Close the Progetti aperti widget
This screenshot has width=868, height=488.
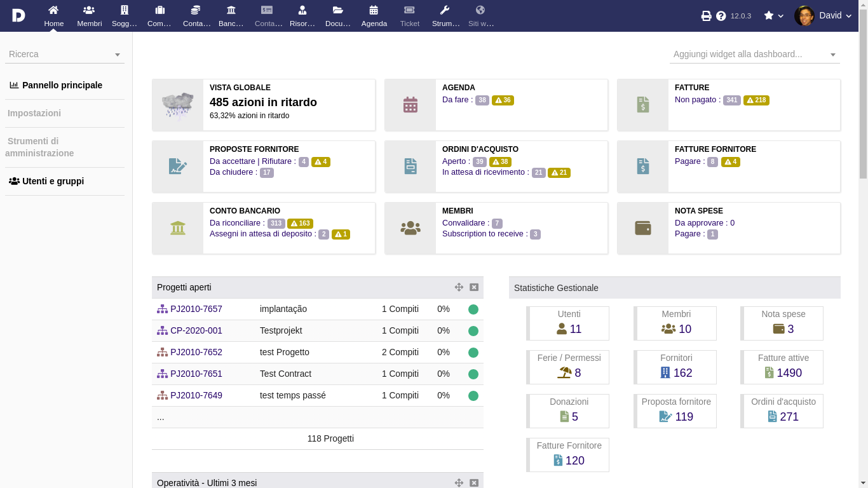473,287
